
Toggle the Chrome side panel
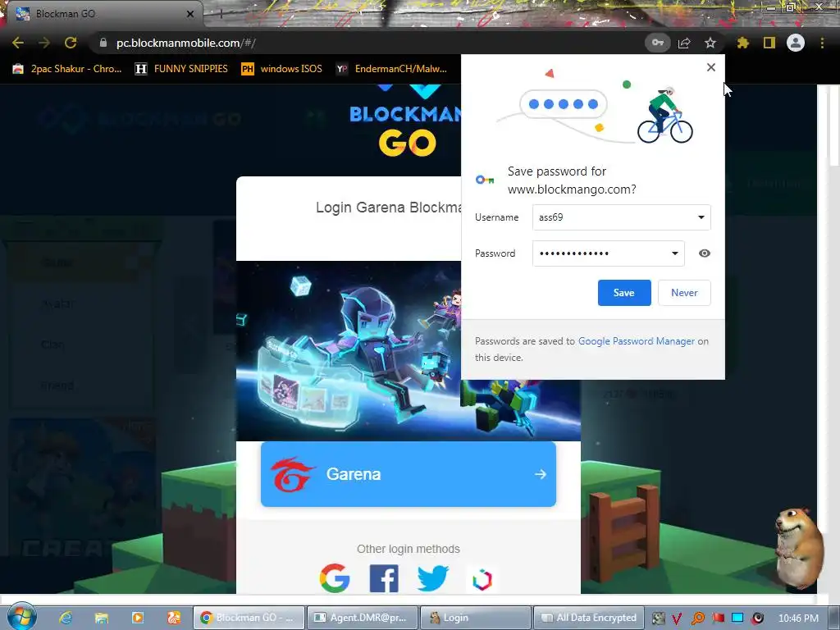point(769,43)
